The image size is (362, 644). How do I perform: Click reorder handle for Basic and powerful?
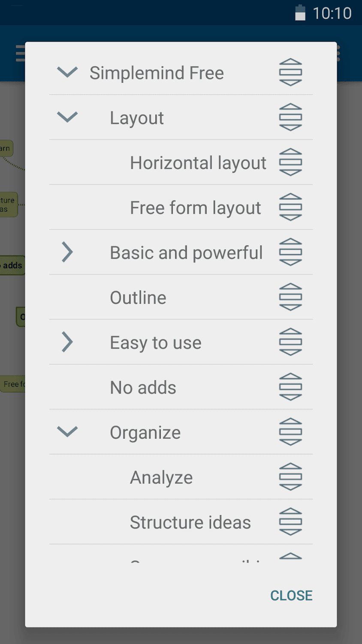tap(290, 252)
